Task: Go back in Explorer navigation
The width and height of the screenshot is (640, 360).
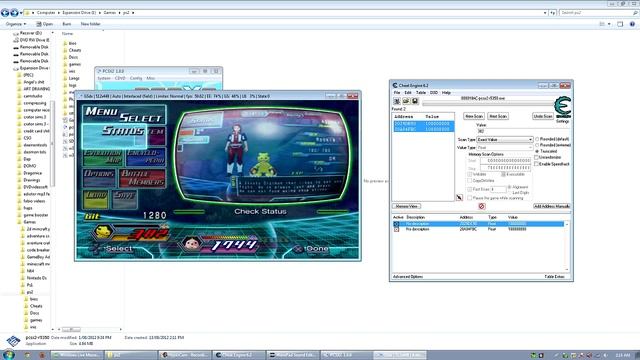Action: click(5, 13)
